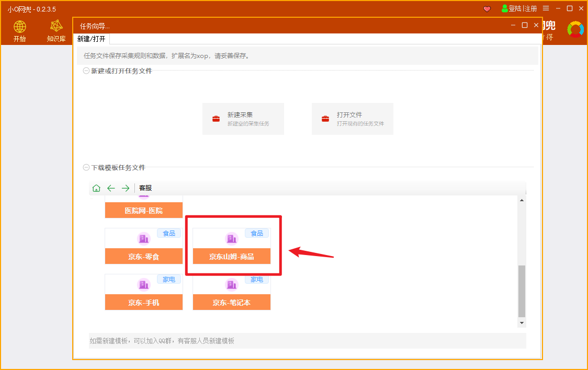Click the building icon on 京东-手机 card
The image size is (588, 370).
[144, 285]
